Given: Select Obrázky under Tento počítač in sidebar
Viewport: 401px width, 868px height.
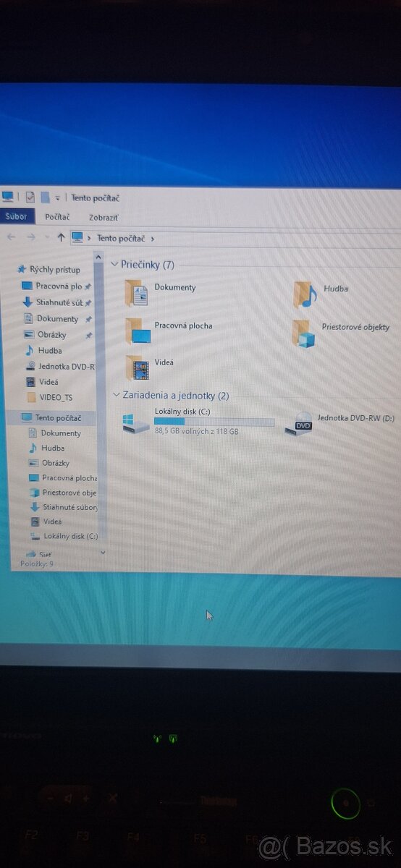Looking at the screenshot, I should pyautogui.click(x=56, y=464).
